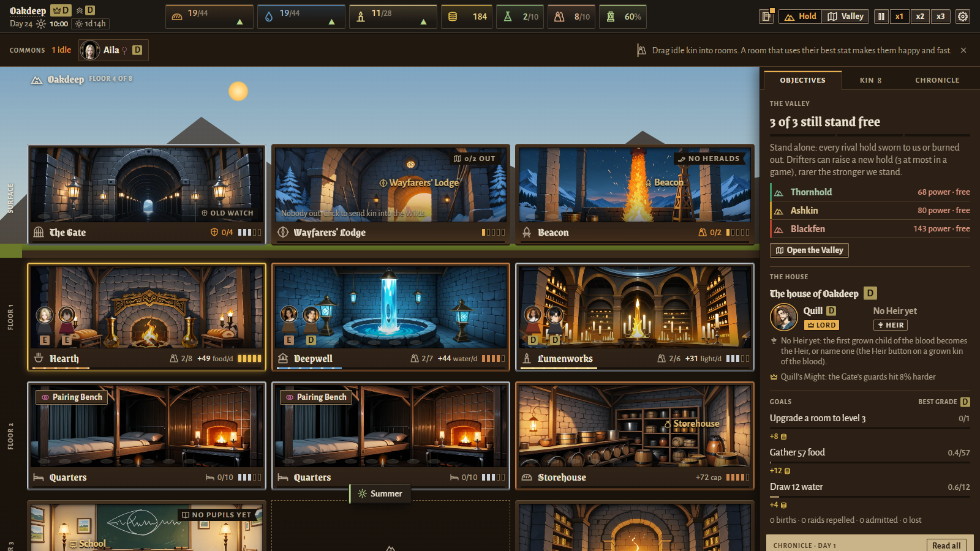Viewport: 980px width, 551px height.
Task: Click Pairing Bench on first Quarters room
Action: pos(72,397)
